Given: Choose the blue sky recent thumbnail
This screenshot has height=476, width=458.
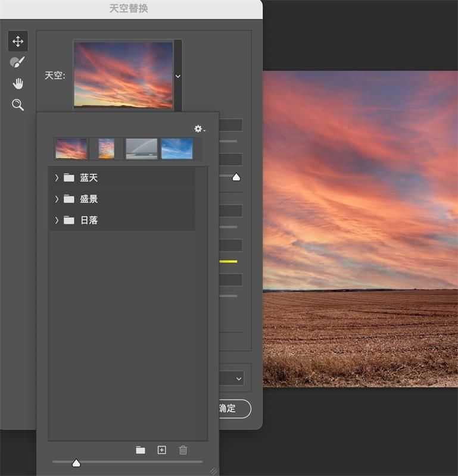Looking at the screenshot, I should [x=177, y=149].
